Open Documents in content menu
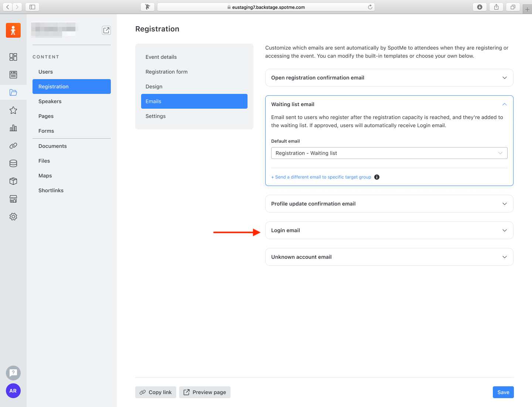 (x=72, y=146)
